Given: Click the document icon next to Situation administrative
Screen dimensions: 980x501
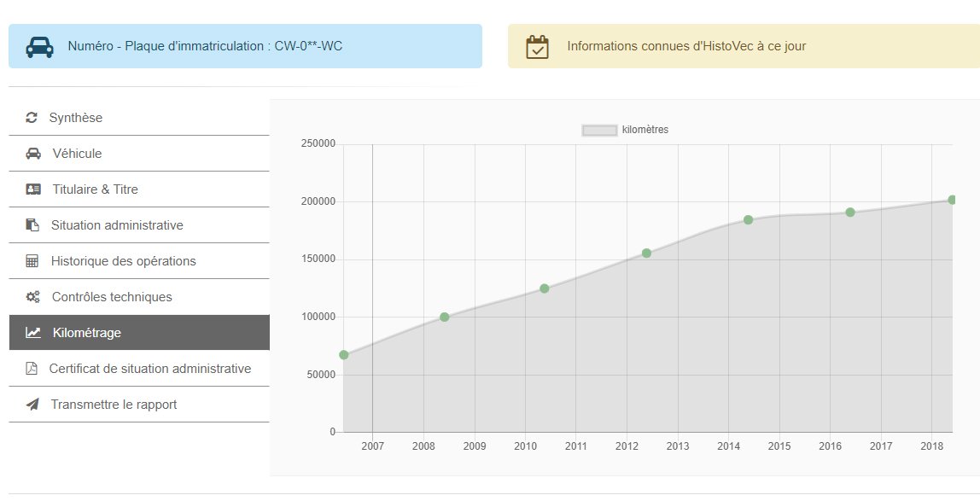Looking at the screenshot, I should [x=32, y=224].
